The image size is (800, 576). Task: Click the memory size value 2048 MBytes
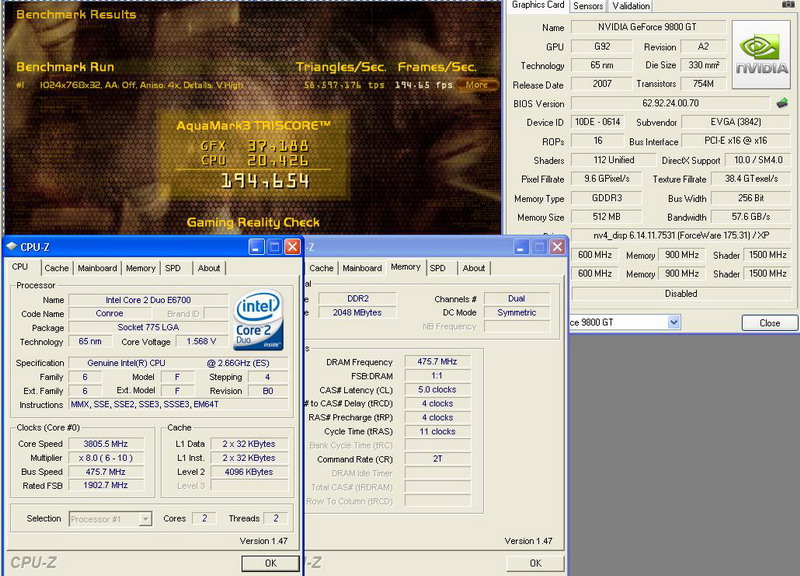point(358,313)
